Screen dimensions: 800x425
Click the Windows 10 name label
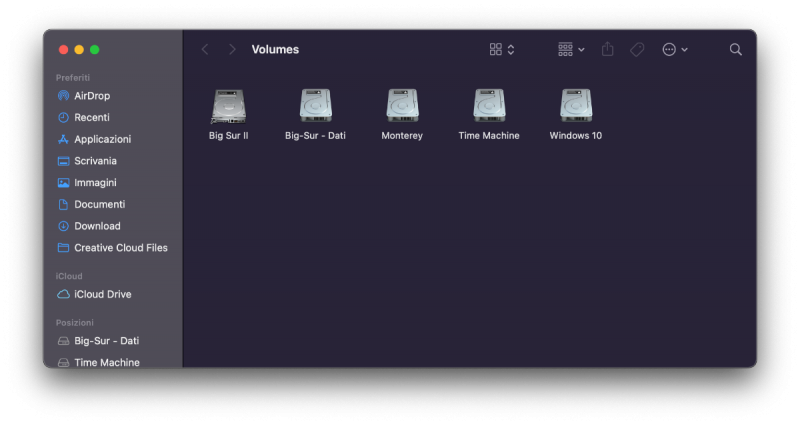click(x=576, y=136)
